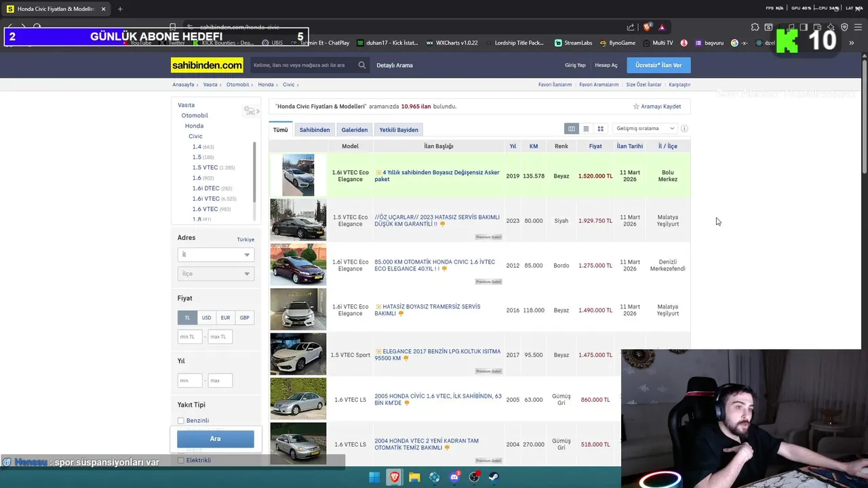868x488 pixels.
Task: Click the page vertical scrollbar
Action: click(x=865, y=115)
